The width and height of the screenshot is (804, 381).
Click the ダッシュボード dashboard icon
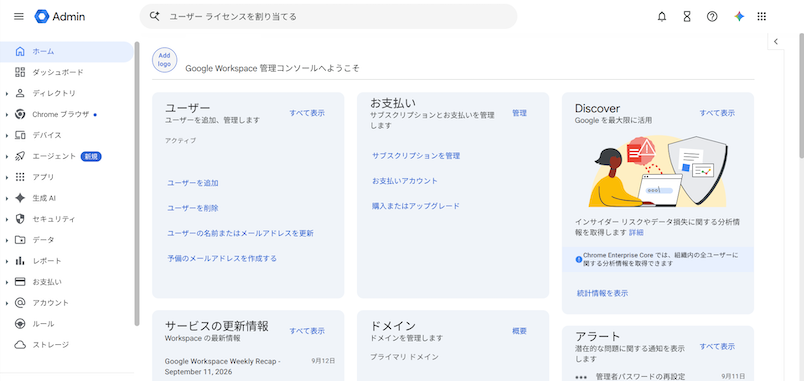20,72
